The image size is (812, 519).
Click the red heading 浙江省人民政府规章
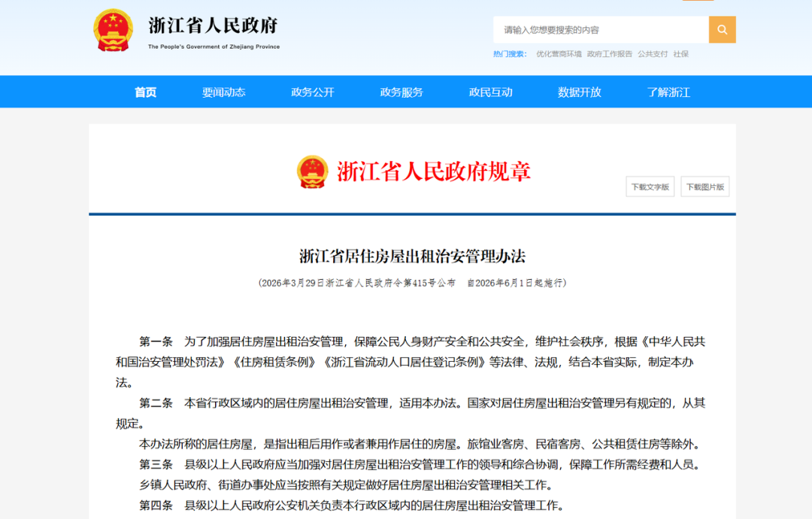434,172
